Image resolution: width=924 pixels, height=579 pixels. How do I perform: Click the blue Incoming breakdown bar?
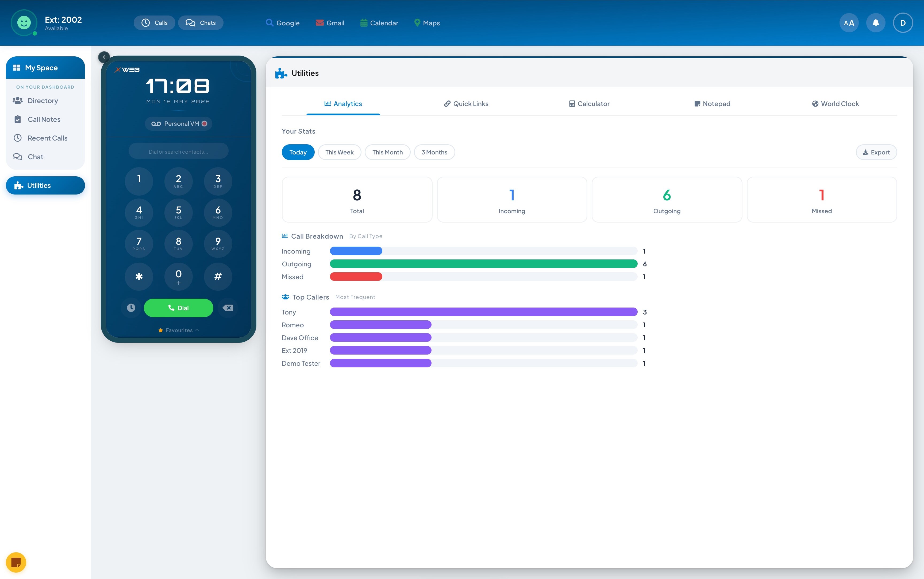356,251
